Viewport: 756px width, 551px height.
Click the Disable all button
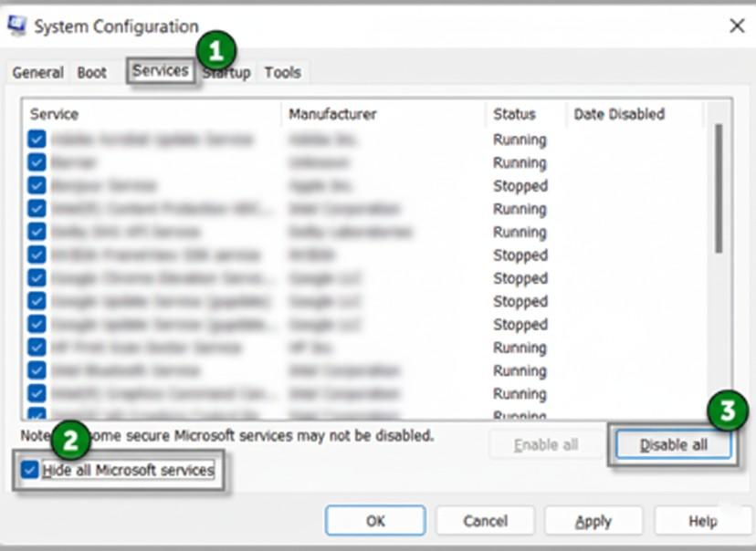[673, 444]
